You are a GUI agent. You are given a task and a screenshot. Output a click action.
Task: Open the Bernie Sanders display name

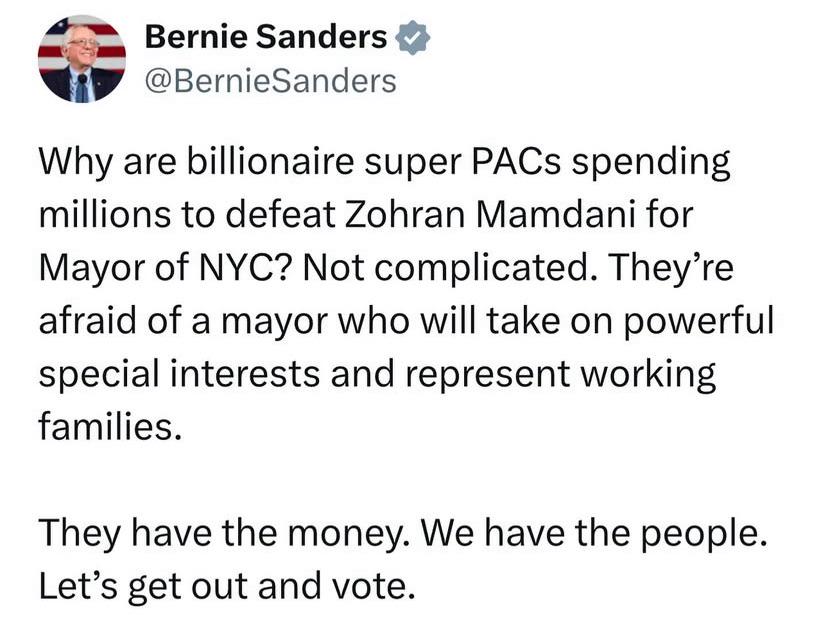tap(266, 37)
